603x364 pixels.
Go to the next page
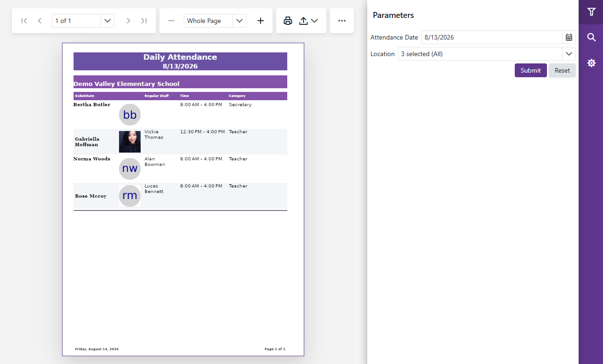coord(128,21)
